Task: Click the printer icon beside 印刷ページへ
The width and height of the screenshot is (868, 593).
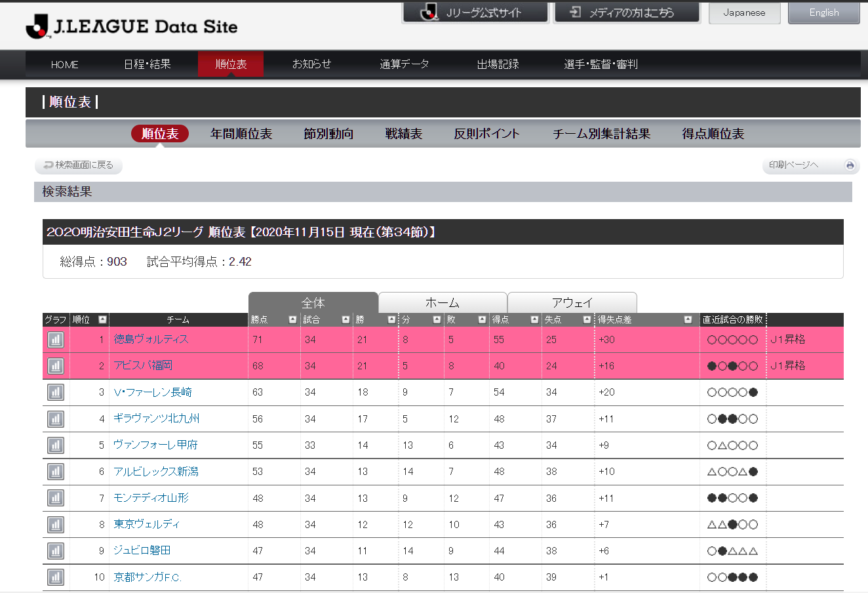Action: pos(850,165)
